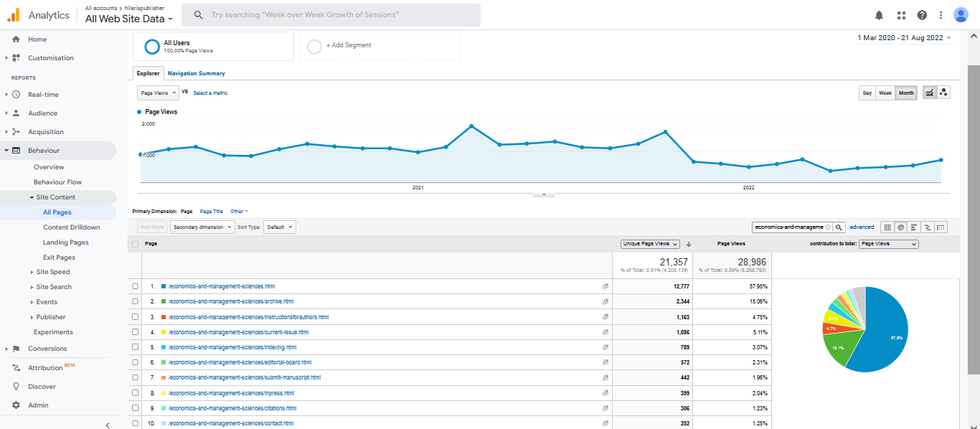Toggle the select-all checkbox in Page header

click(x=135, y=244)
